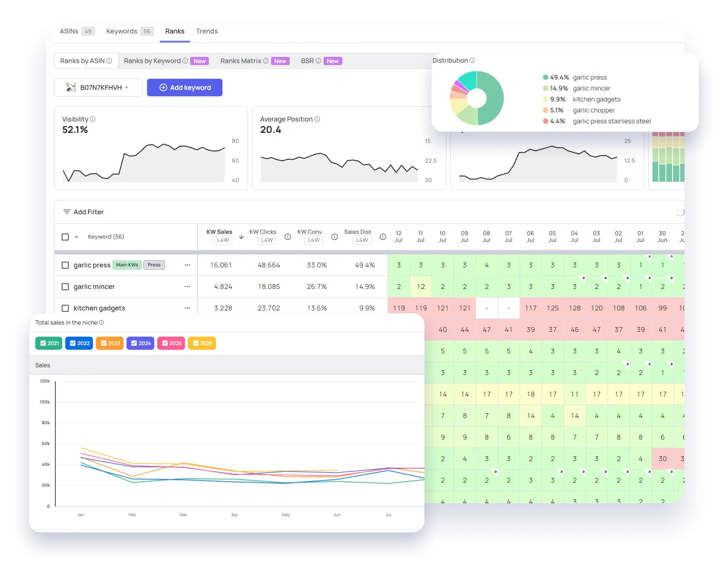This screenshot has width=728, height=573.
Task: Toggle select-all Keyword checkbox in header
Action: coord(65,237)
